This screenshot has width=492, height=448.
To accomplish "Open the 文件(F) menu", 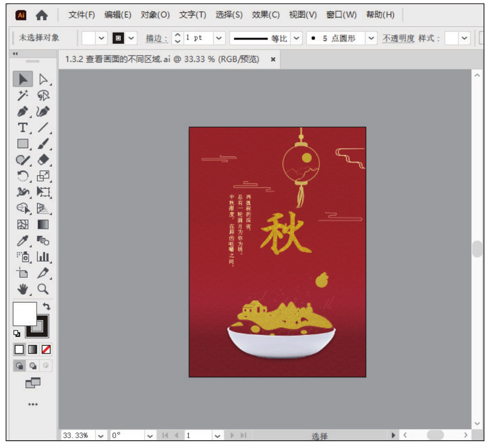I will [x=82, y=15].
